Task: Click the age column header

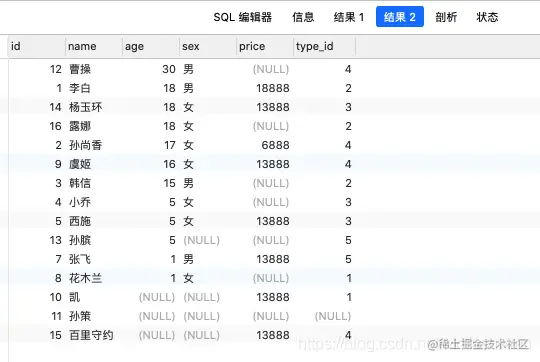Action: (151, 46)
